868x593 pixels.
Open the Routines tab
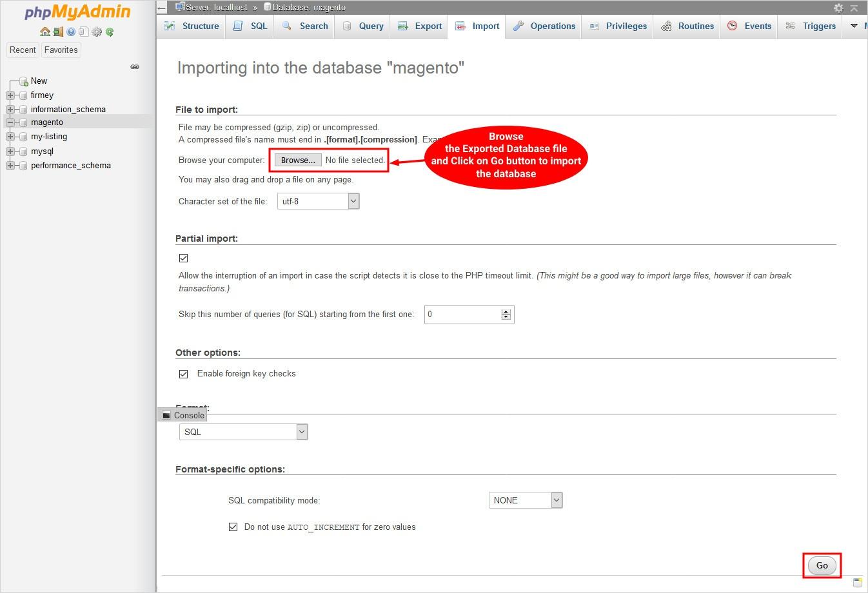tap(687, 26)
